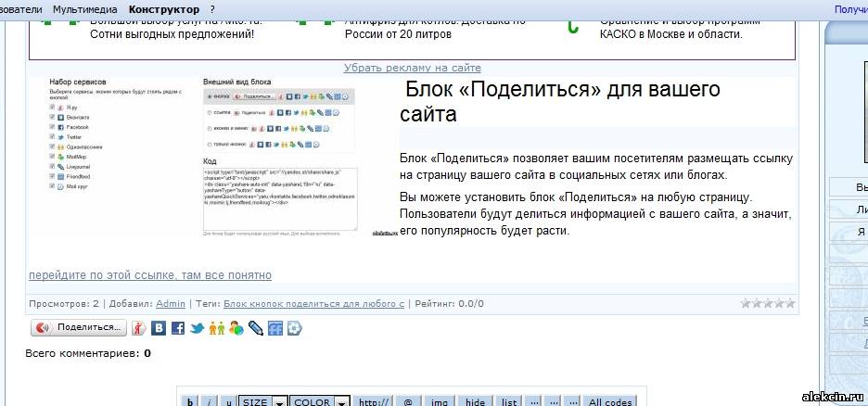Share on Ya.ru with the red figure icon
This screenshot has width=868, height=406.
click(138, 328)
